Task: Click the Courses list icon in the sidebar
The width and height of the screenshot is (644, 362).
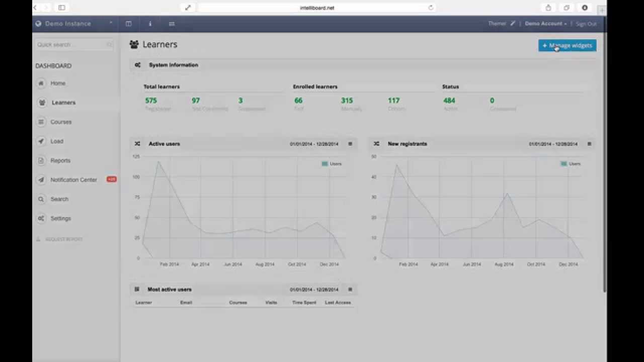Action: click(x=41, y=122)
